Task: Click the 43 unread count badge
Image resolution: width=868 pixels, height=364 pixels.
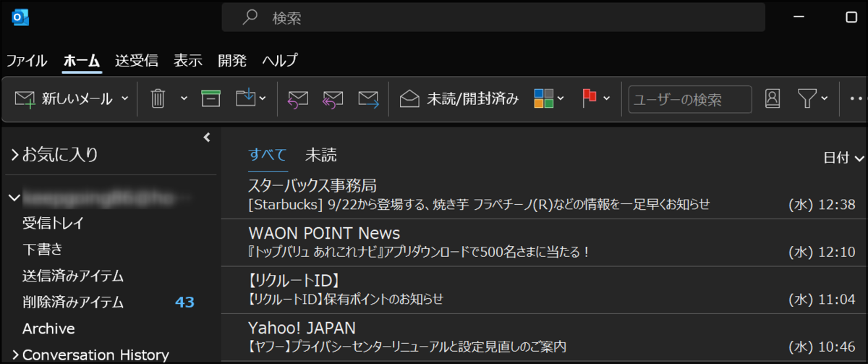Action: (185, 302)
